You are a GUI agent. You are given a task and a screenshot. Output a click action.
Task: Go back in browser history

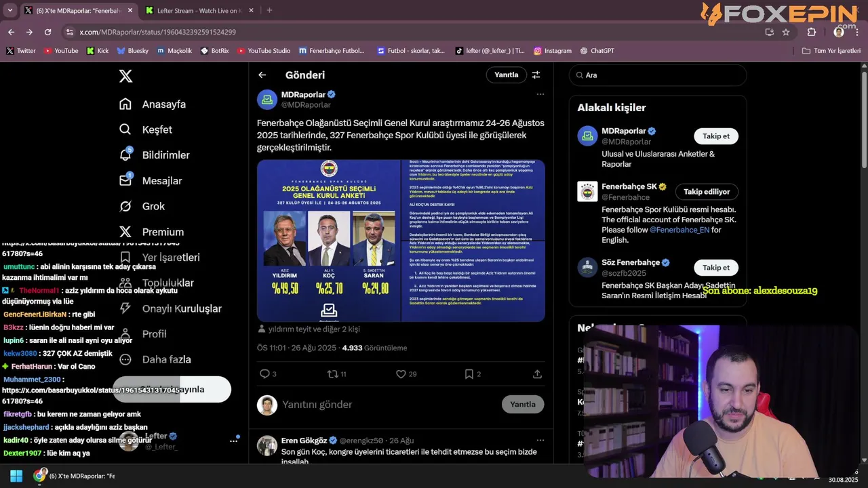click(x=11, y=32)
